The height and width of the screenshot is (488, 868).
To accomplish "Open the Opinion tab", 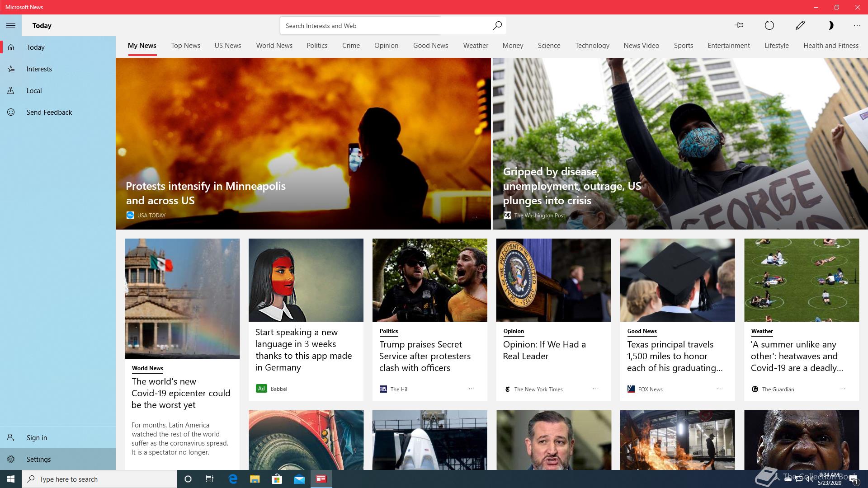I will point(386,46).
